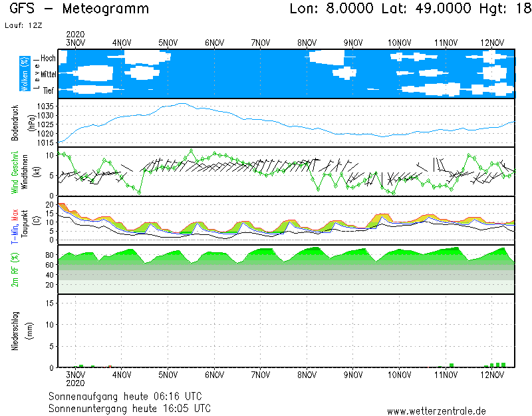Click the "Sonnenuntergang heute 16:05 UTC" line

coord(130,408)
